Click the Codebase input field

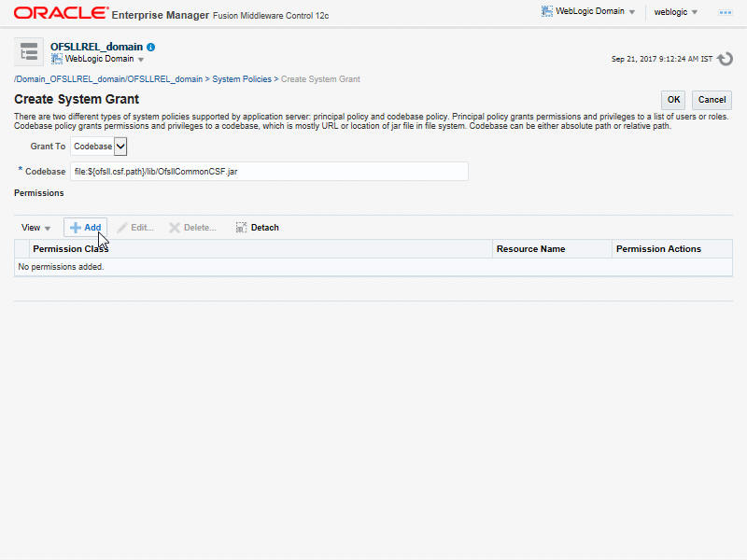269,172
